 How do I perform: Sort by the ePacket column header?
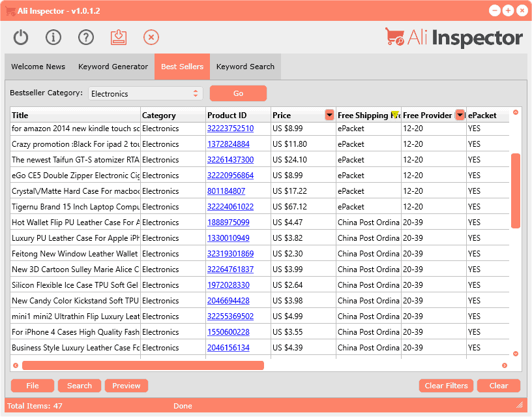click(488, 115)
